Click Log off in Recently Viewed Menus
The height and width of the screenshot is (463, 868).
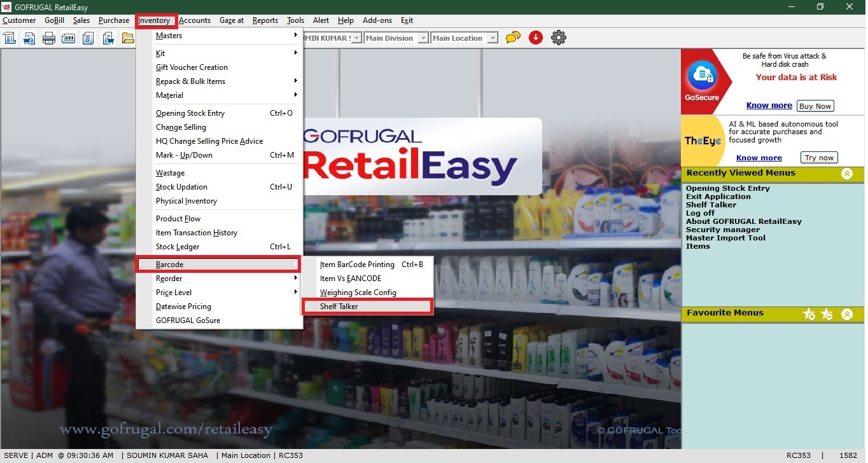(701, 213)
